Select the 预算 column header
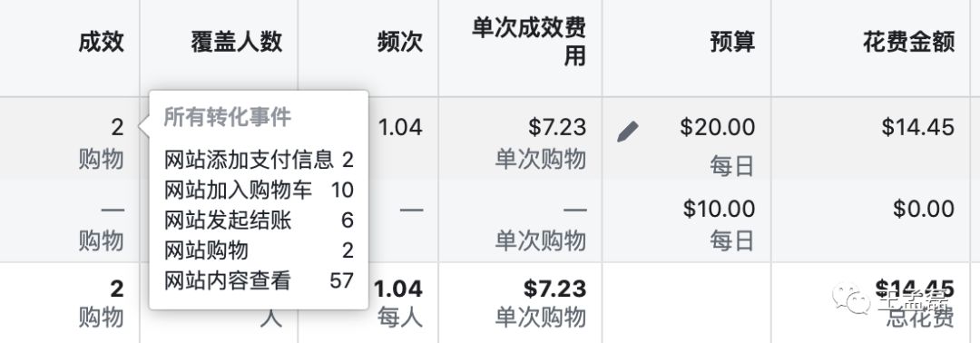The height and width of the screenshot is (343, 980). [732, 43]
